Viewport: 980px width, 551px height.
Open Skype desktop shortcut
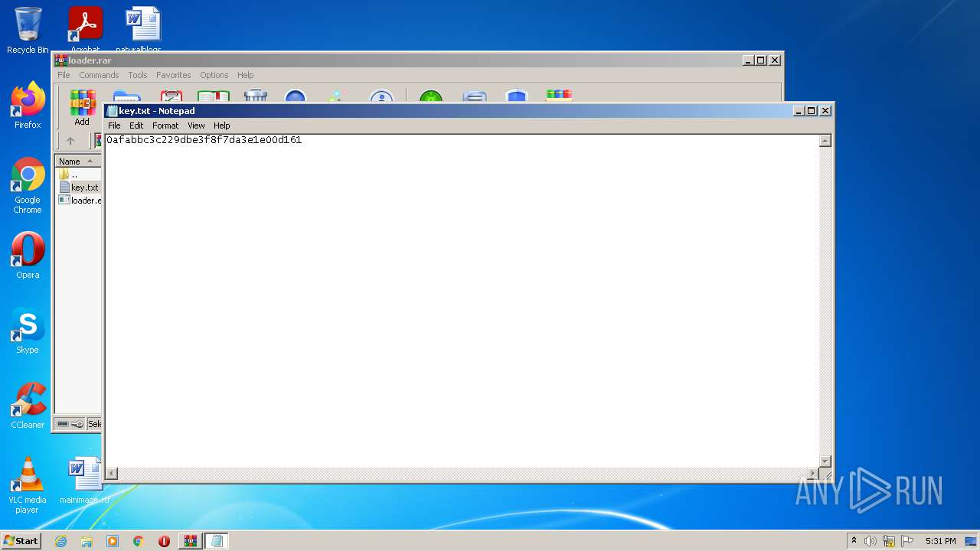click(x=28, y=331)
